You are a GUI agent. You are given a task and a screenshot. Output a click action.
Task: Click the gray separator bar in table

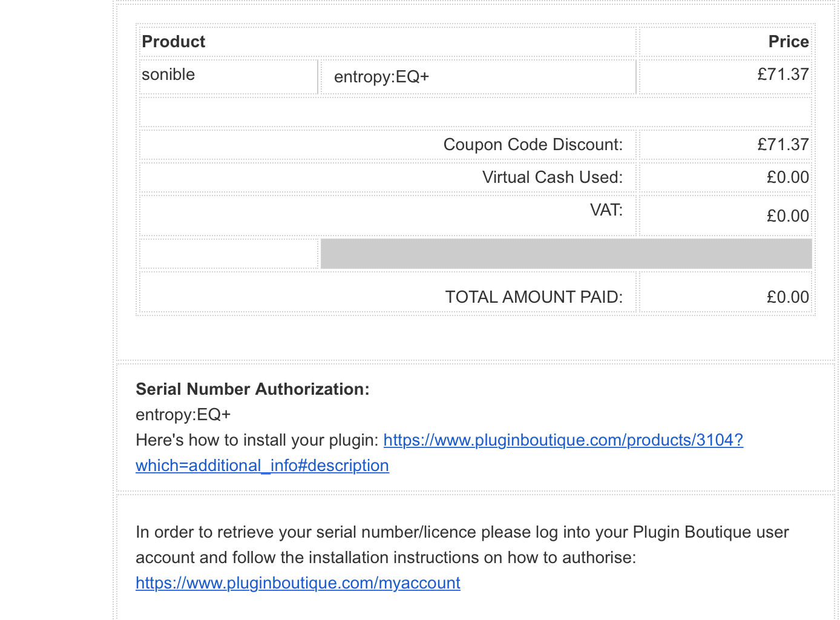[566, 254]
